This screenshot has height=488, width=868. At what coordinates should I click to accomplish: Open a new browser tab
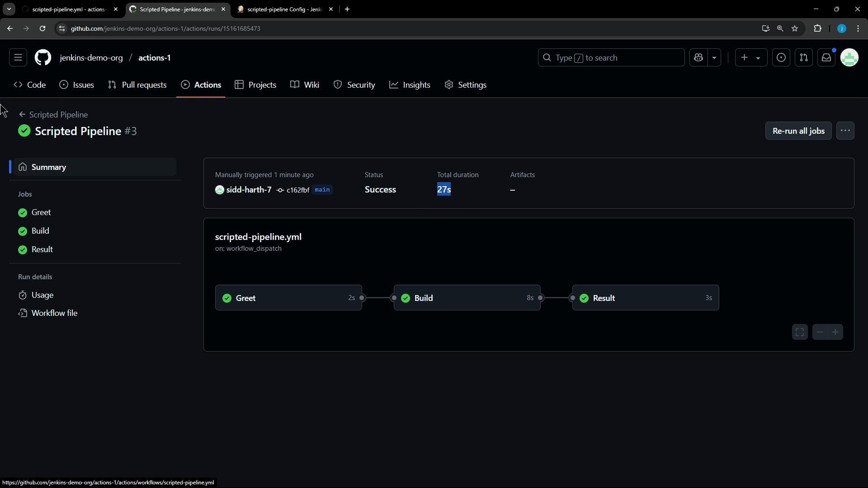click(347, 9)
